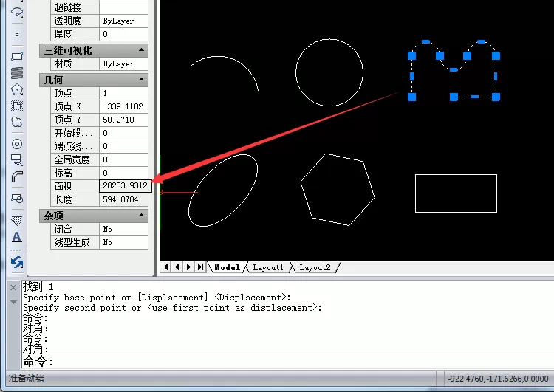
Task: Collapse the 几何 section
Action: coord(142,80)
